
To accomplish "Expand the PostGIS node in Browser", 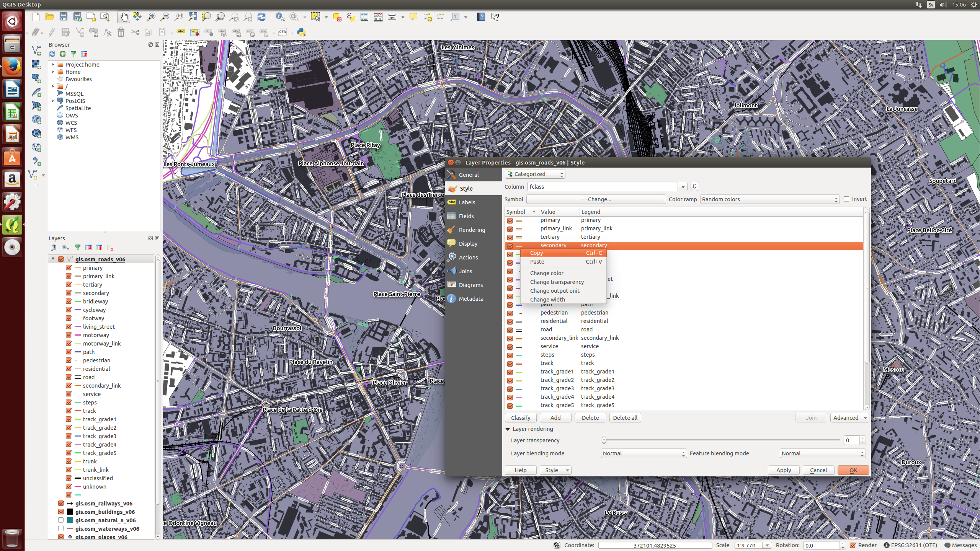I will pos(53,101).
